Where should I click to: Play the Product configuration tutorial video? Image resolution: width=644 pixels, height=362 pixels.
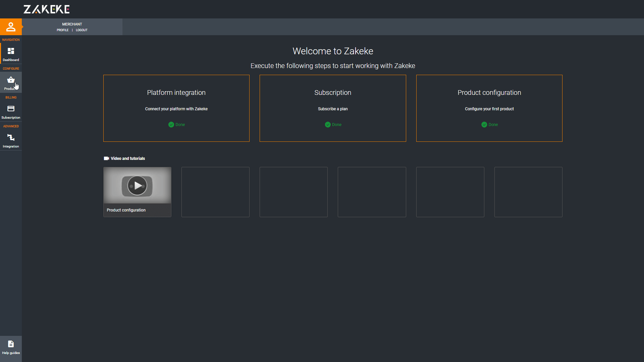pyautogui.click(x=137, y=185)
